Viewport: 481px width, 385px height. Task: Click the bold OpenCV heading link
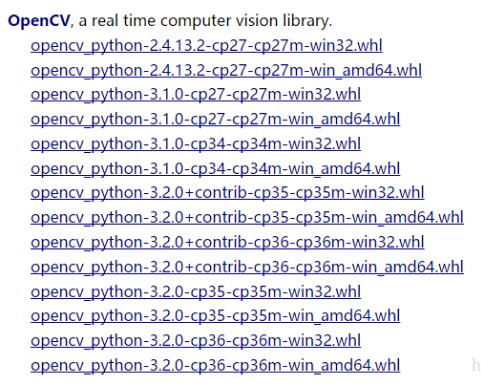point(39,21)
